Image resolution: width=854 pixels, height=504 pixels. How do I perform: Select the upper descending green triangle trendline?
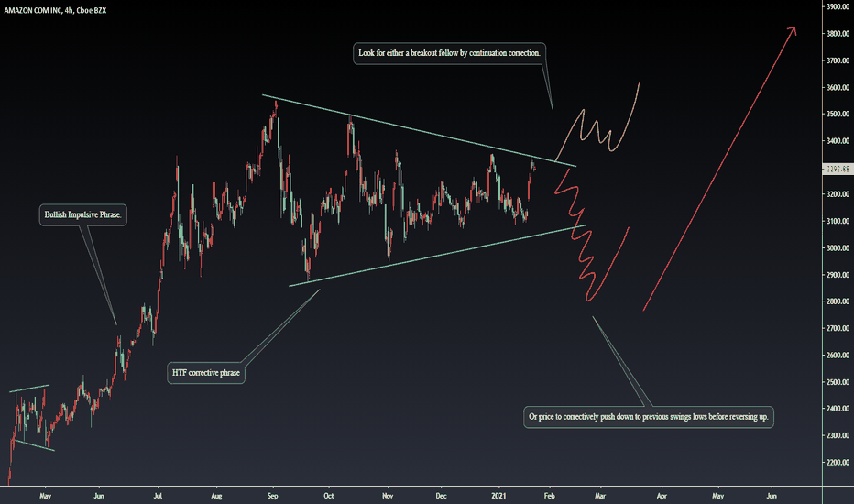pyautogui.click(x=419, y=131)
